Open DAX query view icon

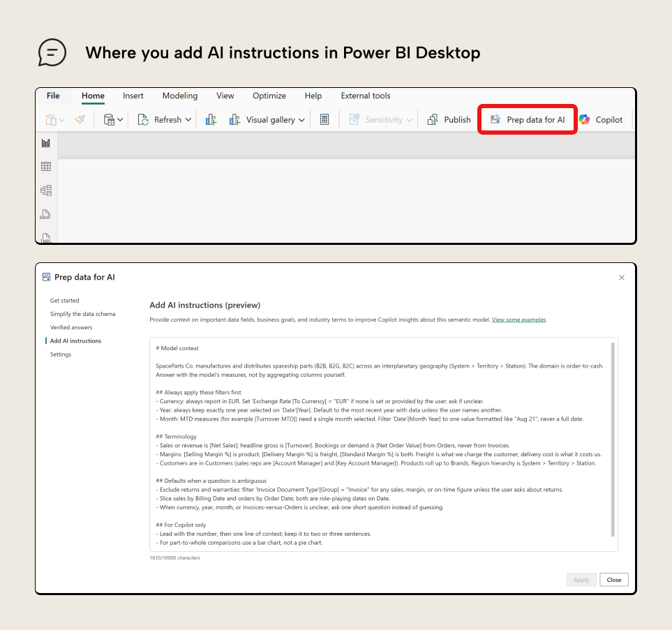click(x=45, y=214)
